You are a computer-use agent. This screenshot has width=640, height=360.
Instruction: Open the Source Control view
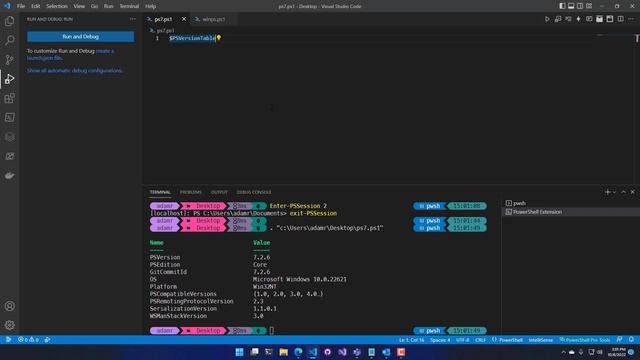coord(9,60)
